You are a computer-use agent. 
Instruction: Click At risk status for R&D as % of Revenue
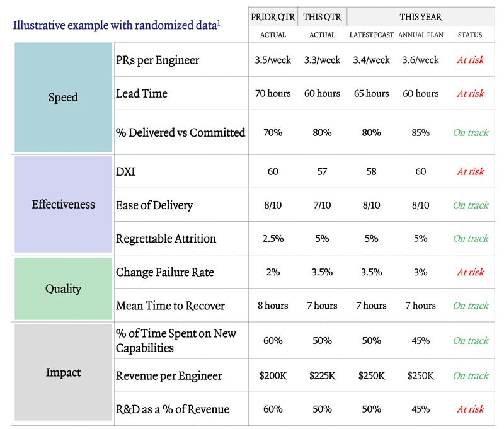coord(471,409)
